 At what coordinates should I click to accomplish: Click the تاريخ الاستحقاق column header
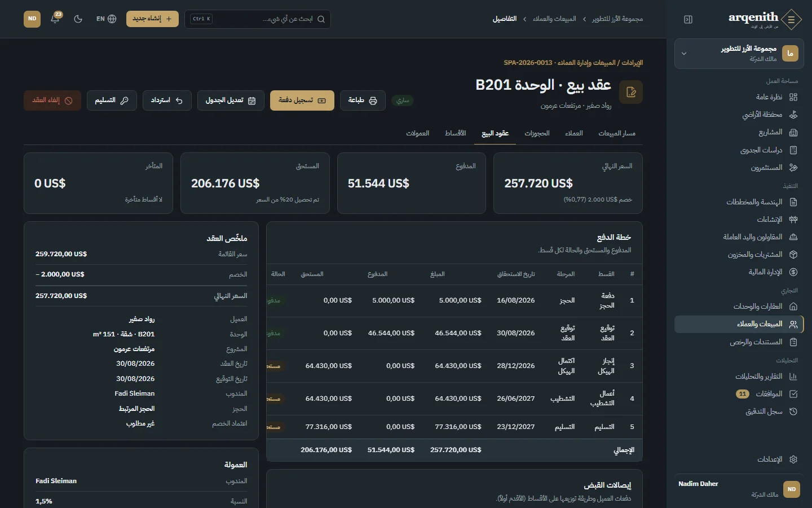pos(516,274)
